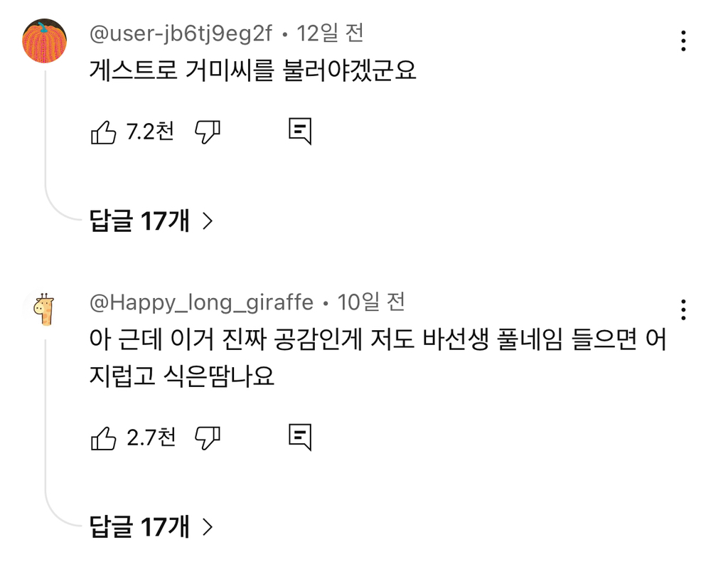
Task: Reply to the user-jb6tj9eg2f comment
Action: coord(300,132)
